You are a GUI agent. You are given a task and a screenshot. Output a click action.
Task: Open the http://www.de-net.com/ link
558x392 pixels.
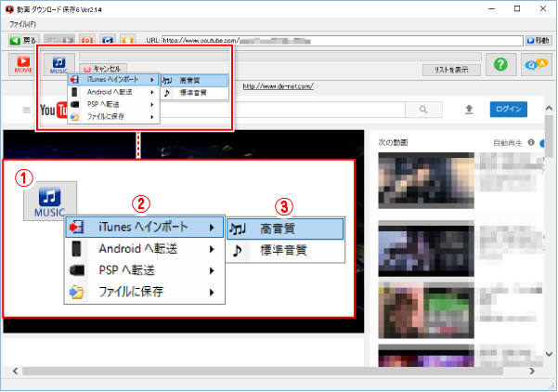pyautogui.click(x=278, y=86)
